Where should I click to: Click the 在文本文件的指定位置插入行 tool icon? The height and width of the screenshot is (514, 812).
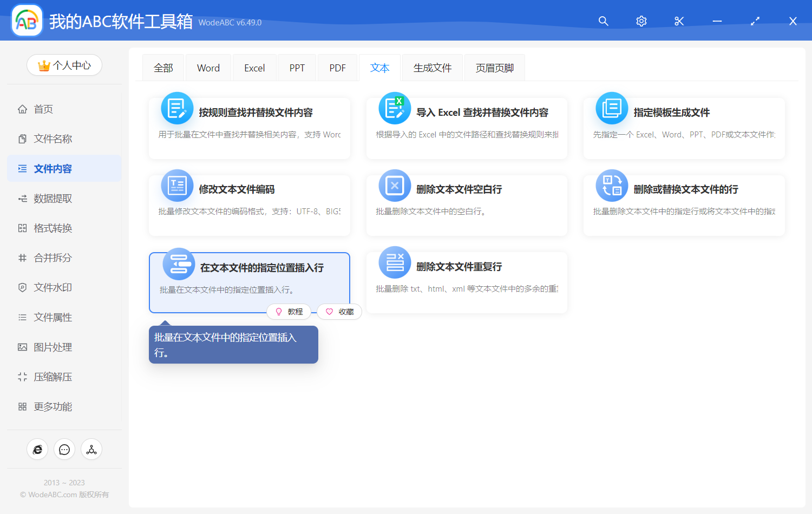179,262
